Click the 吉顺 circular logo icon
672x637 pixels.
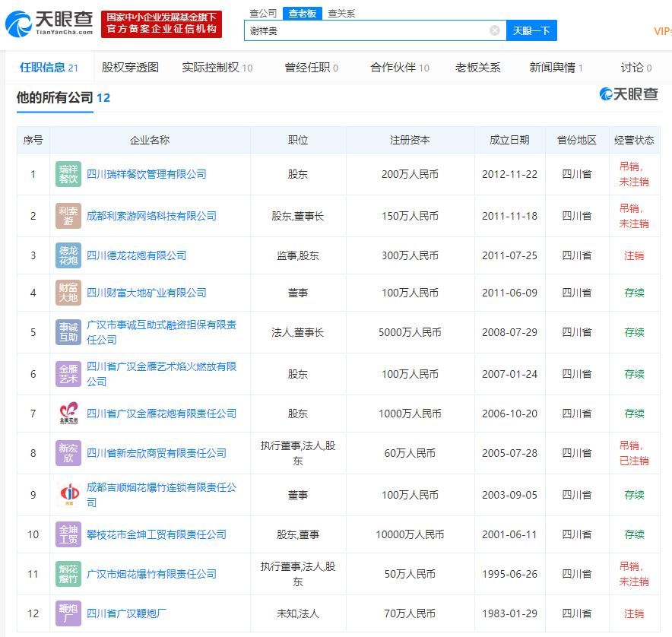pyautogui.click(x=71, y=494)
